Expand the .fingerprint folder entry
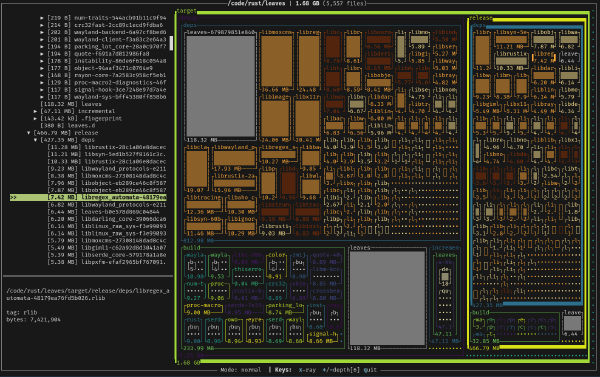Screen dimensions: 600x377 click(x=36, y=119)
